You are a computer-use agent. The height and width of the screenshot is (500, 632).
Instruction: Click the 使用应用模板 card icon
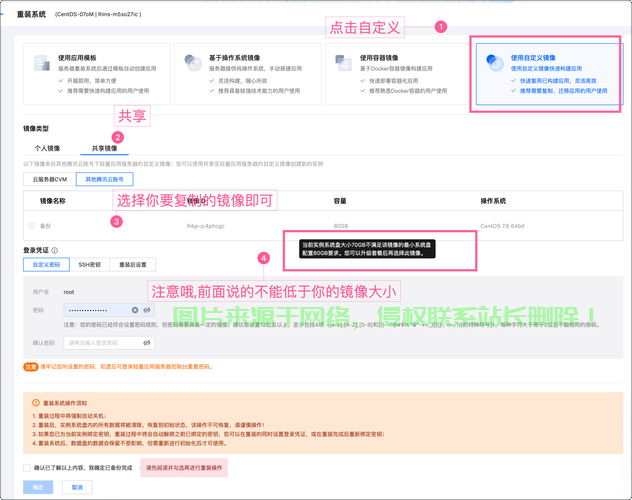[x=42, y=63]
